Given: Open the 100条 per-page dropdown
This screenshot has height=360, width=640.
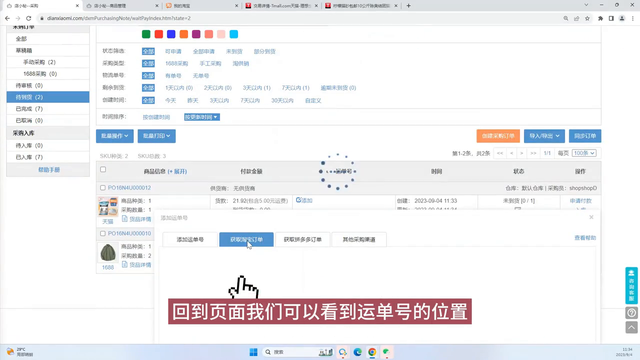Looking at the screenshot, I should (x=584, y=153).
